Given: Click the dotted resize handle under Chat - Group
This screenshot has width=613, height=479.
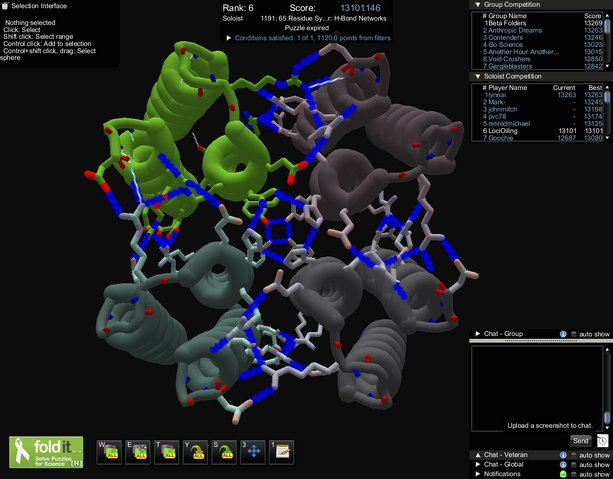Looking at the screenshot, I should [539, 341].
